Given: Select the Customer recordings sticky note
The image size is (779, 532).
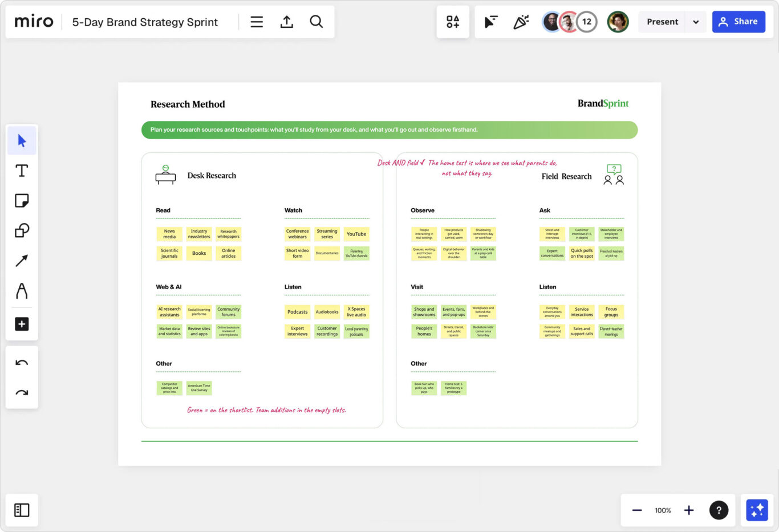Looking at the screenshot, I should click(327, 331).
